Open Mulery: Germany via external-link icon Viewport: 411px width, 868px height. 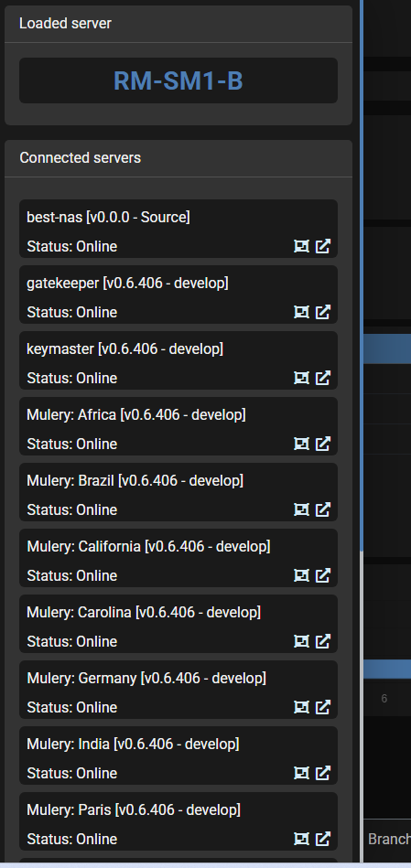[323, 707]
